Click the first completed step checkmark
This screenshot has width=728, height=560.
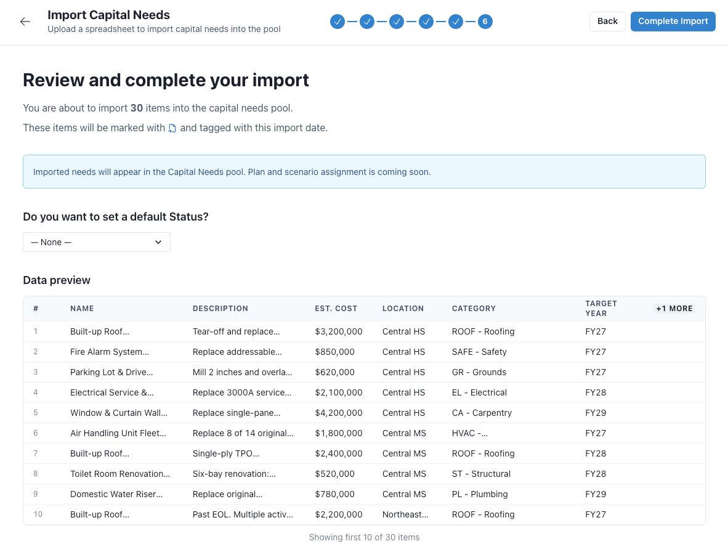click(x=338, y=22)
